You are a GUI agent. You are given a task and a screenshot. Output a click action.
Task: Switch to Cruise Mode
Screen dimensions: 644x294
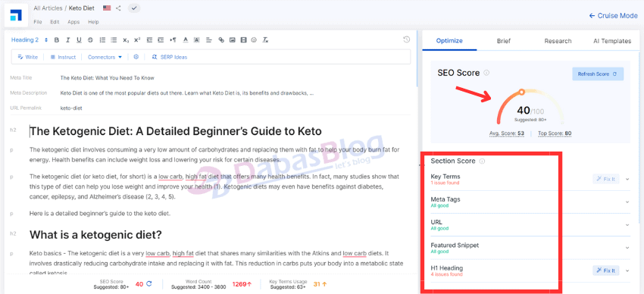pos(613,16)
